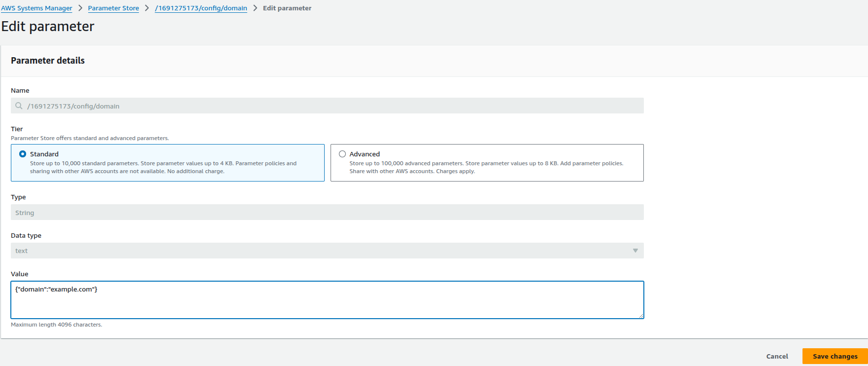Go to Parameter Store breadcrumb
Screen dimensions: 868x366
coord(113,8)
